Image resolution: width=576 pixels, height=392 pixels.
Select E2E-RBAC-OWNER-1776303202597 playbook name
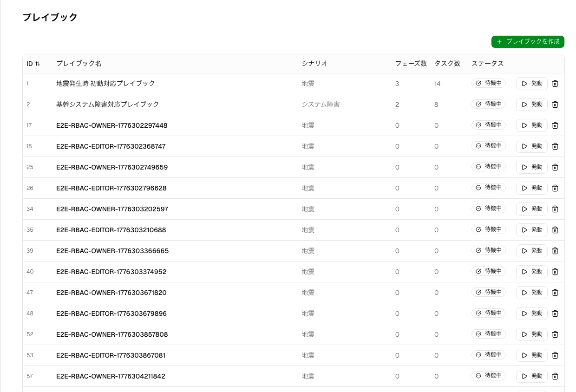pyautogui.click(x=112, y=209)
